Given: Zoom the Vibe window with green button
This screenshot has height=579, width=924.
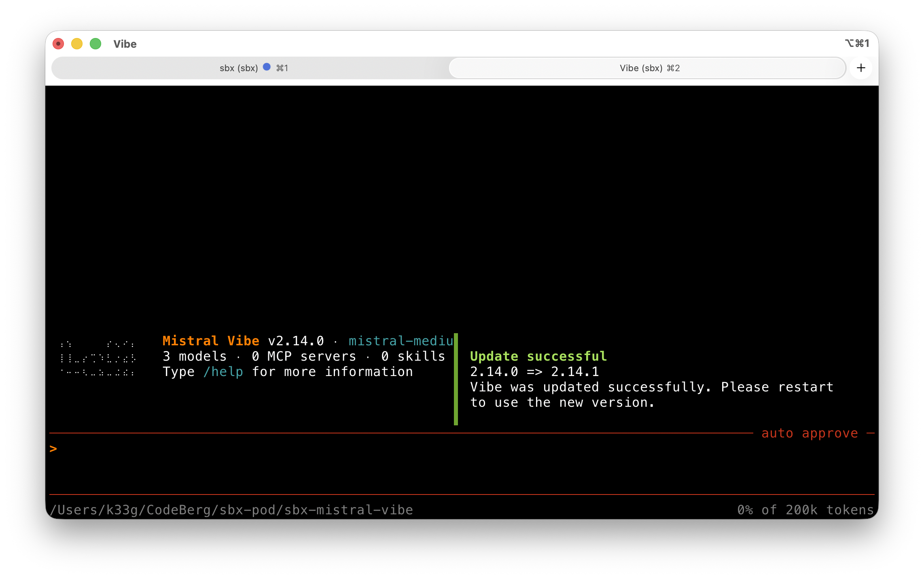Looking at the screenshot, I should click(x=95, y=44).
